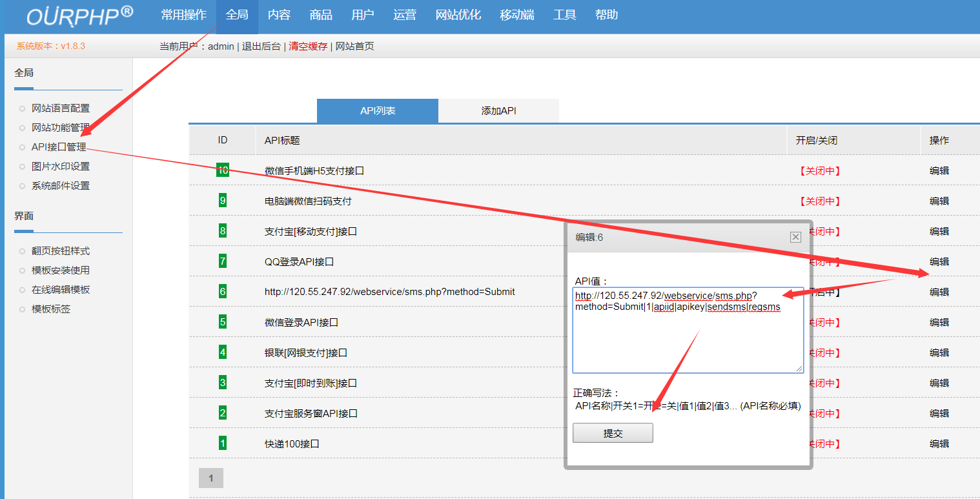Open the 商品 top menu
The height and width of the screenshot is (499, 980).
(321, 15)
